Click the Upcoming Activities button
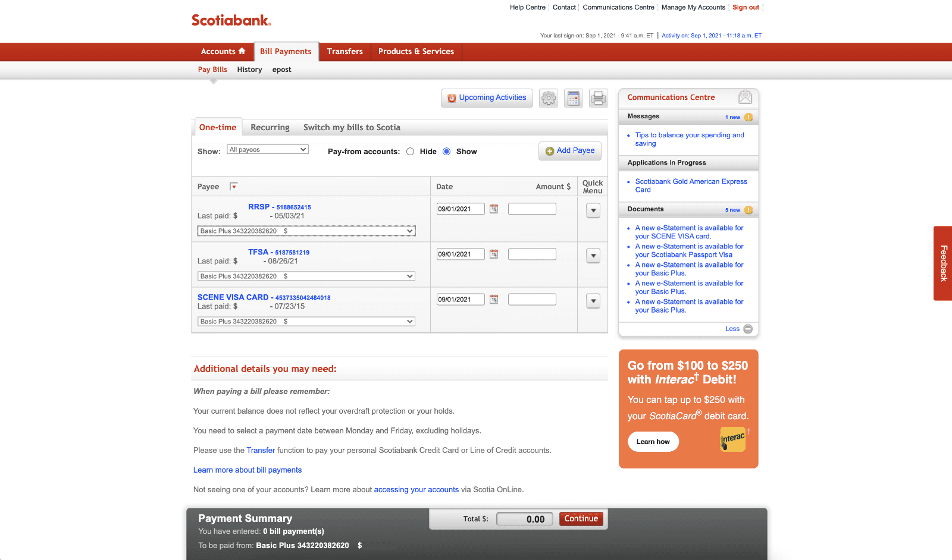The image size is (952, 560). coord(487,98)
